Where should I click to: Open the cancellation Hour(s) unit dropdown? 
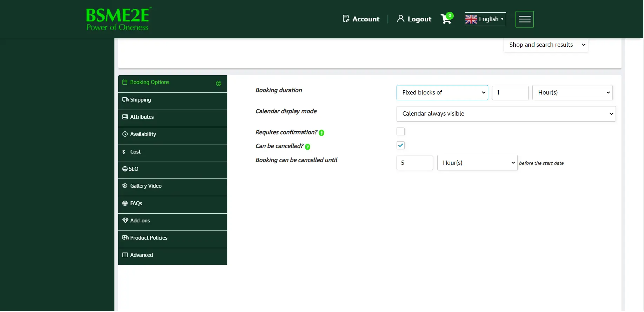(x=477, y=163)
